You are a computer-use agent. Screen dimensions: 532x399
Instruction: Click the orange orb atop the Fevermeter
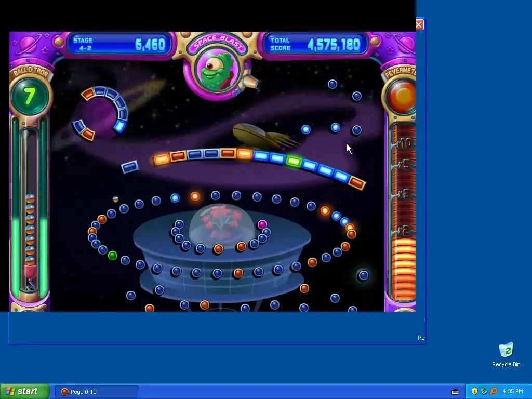tap(403, 96)
